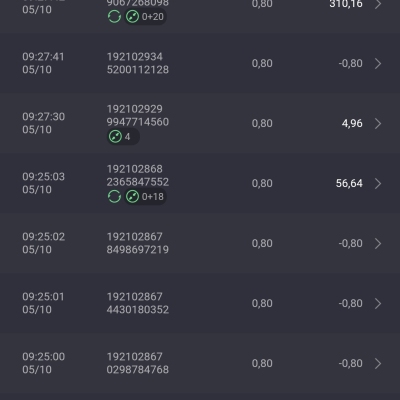The width and height of the screenshot is (400, 400).
Task: Click the 0+18 bonus badge icon
Action: tap(132, 196)
